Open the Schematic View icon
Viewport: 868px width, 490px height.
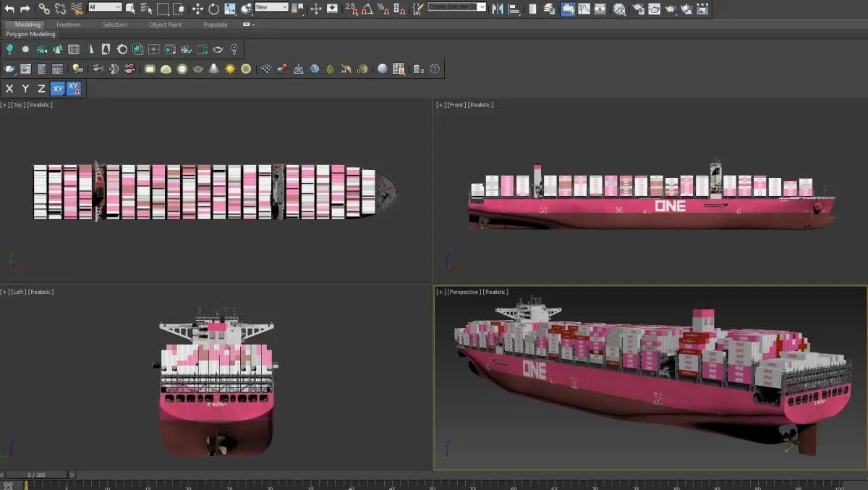[x=600, y=9]
